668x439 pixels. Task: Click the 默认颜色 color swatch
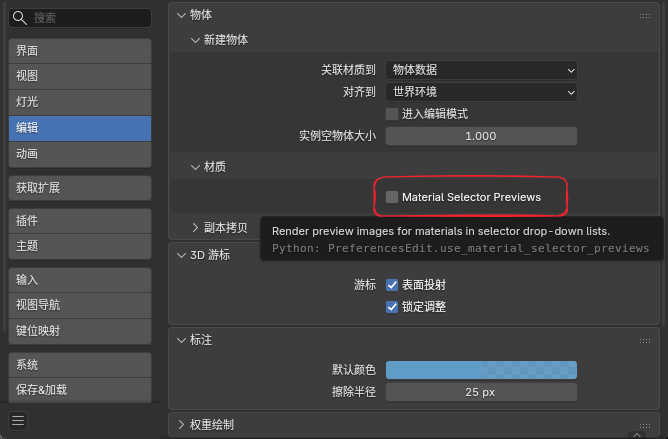point(481,369)
